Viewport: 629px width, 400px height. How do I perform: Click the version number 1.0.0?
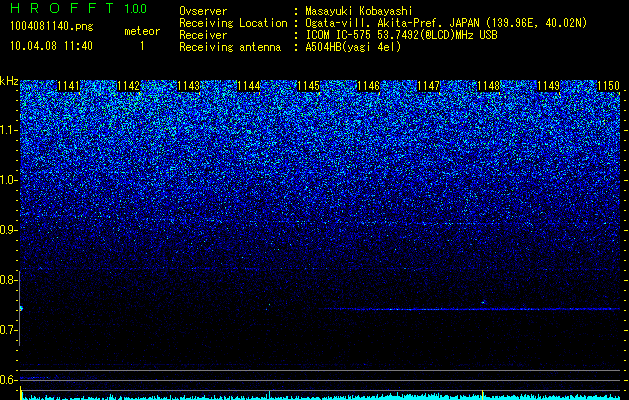pos(136,8)
